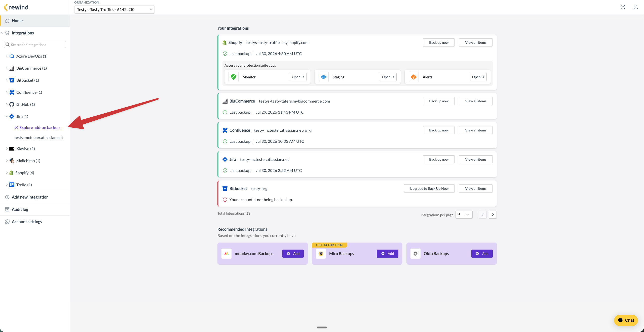Viewport: 644px width, 332px height.
Task: Go to previous page of integrations
Action: [x=482, y=215]
